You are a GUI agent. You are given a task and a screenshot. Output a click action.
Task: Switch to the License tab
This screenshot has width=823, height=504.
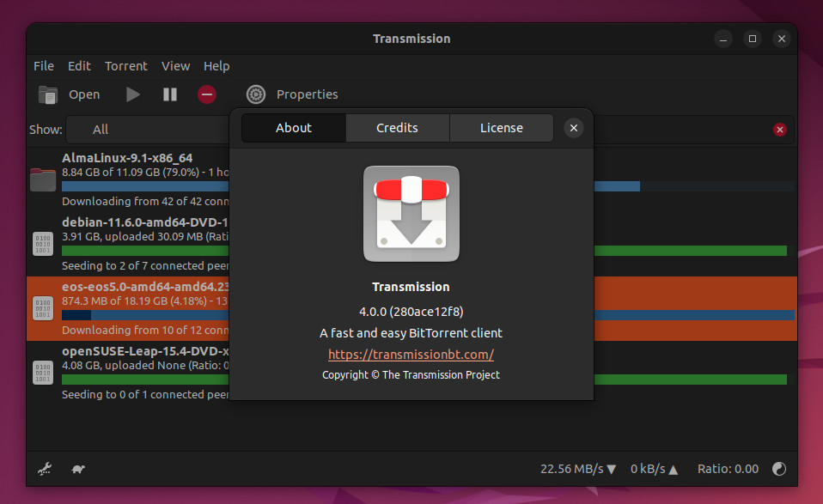tap(501, 128)
